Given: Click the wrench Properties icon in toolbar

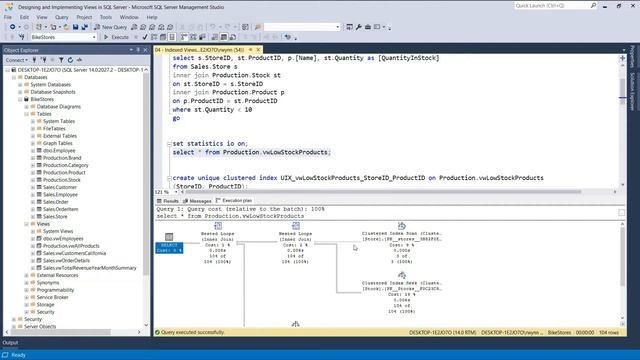Looking at the screenshot, I should pos(358,27).
